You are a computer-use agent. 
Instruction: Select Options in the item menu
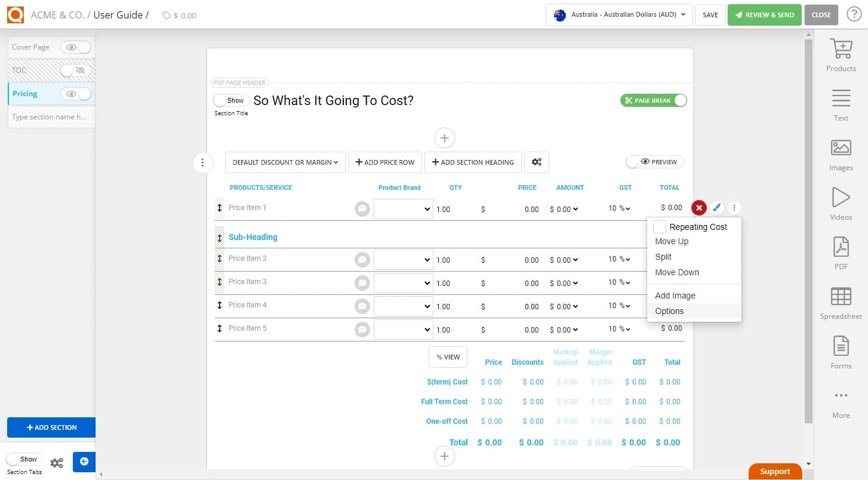(669, 311)
